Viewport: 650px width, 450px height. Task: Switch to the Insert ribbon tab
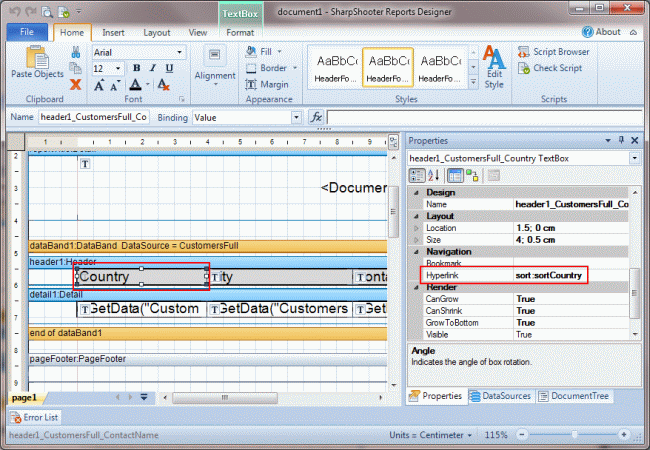[x=113, y=32]
